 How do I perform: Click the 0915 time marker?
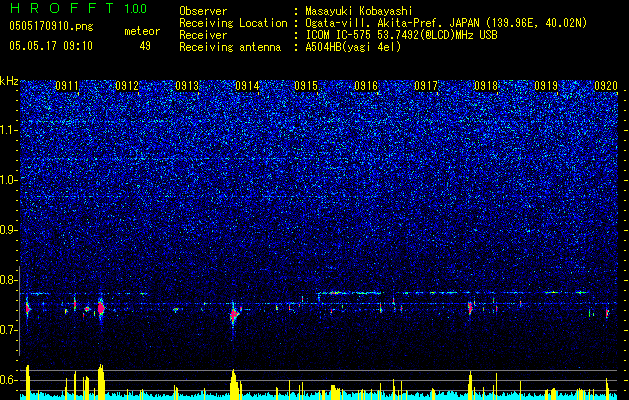click(306, 85)
